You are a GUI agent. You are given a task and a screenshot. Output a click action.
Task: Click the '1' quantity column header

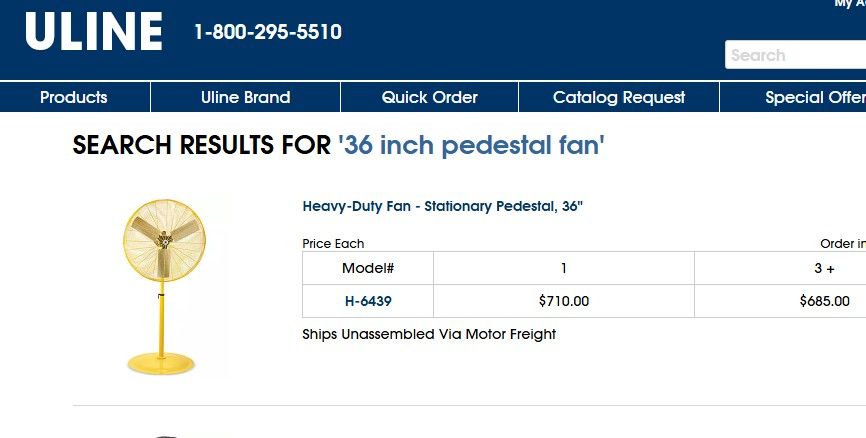tap(563, 268)
